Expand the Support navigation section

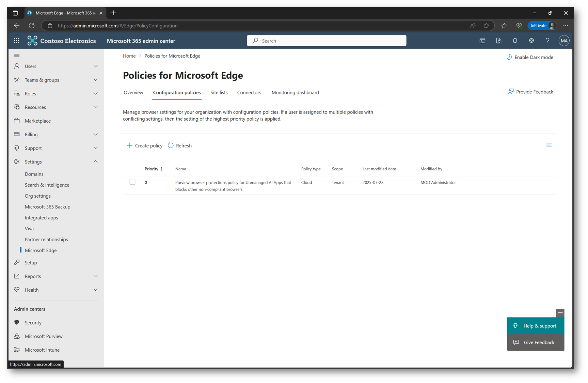point(95,148)
